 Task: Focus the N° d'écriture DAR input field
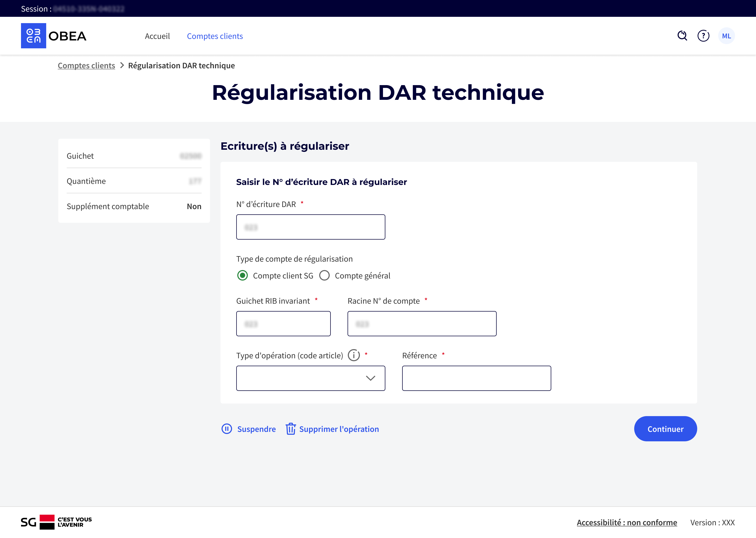click(x=311, y=227)
